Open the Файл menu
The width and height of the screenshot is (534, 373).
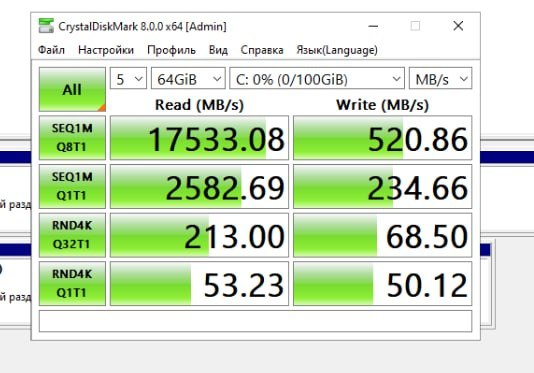click(x=51, y=50)
